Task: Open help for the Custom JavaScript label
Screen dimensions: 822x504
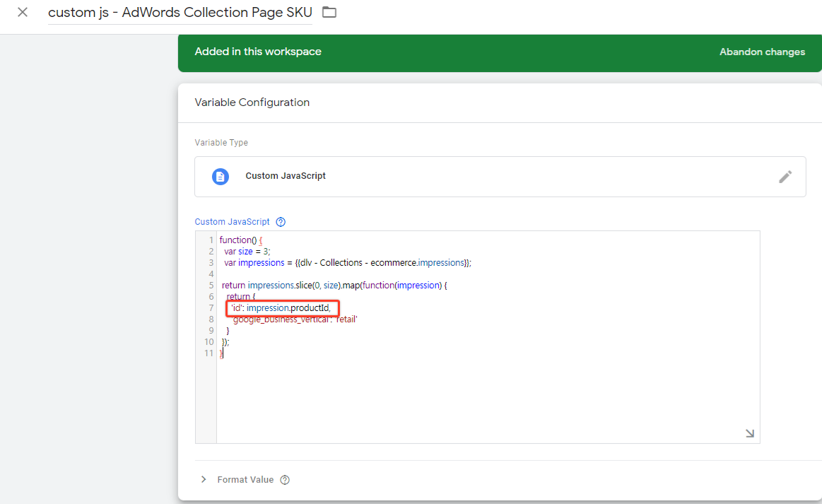Action: pyautogui.click(x=281, y=222)
